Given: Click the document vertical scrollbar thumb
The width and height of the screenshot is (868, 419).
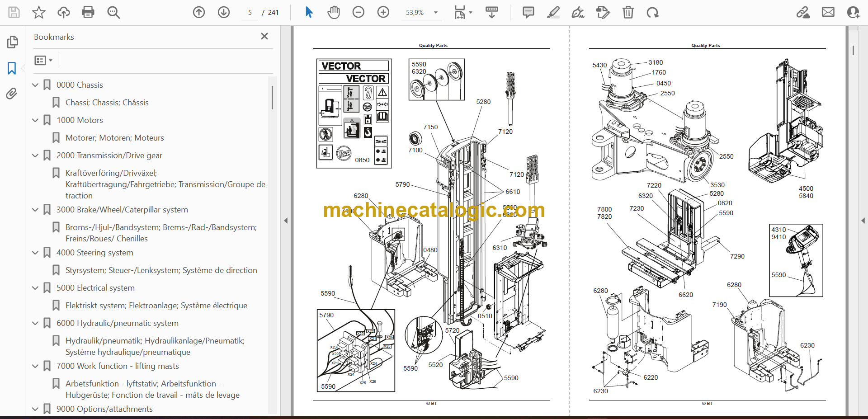Looking at the screenshot, I should [x=853, y=50].
